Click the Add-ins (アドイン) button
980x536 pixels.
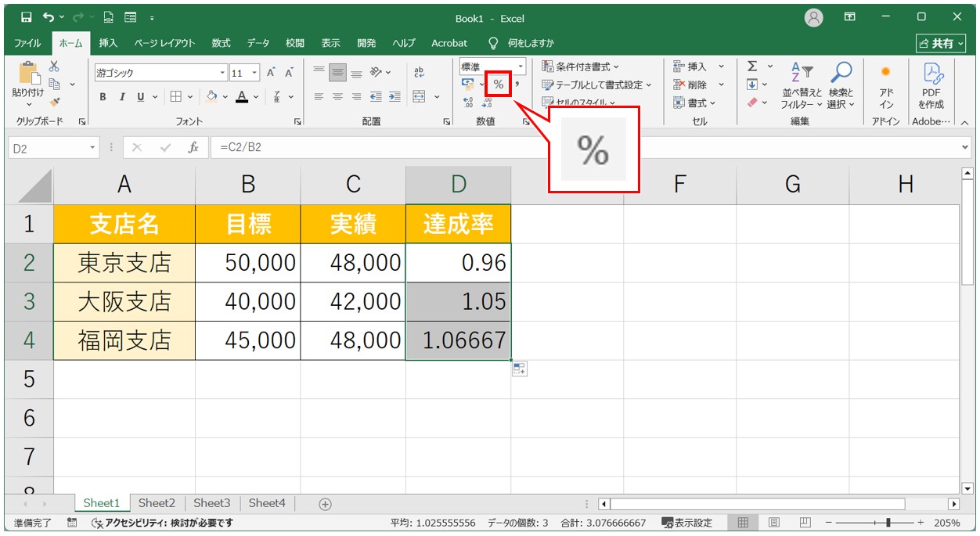click(x=886, y=85)
